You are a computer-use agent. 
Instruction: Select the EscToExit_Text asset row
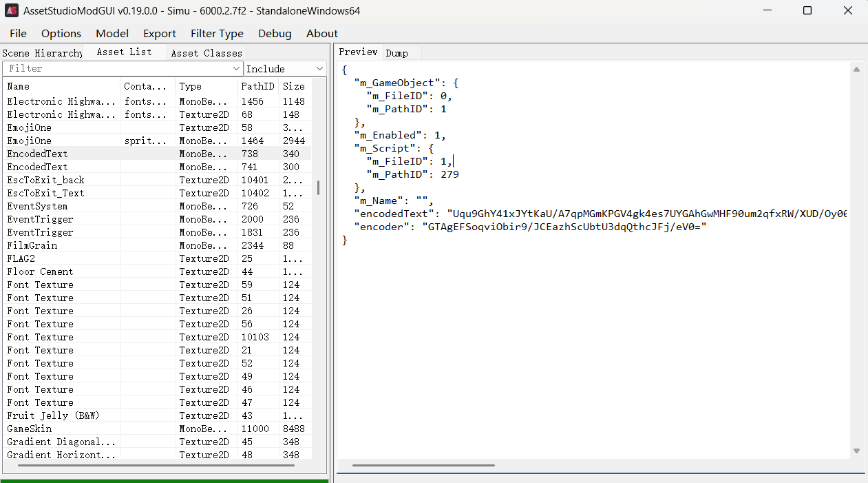158,193
